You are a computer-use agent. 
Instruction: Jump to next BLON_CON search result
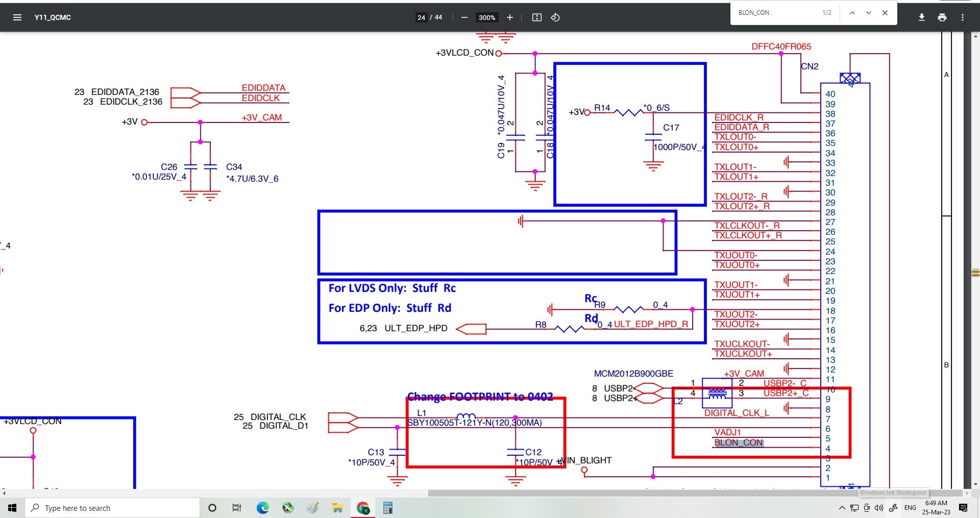coord(868,13)
